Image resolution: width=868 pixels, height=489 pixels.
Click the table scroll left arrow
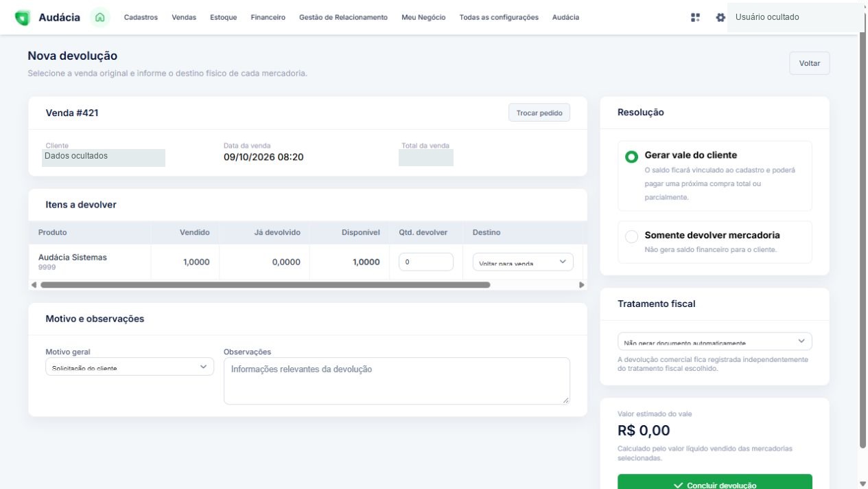(34, 284)
